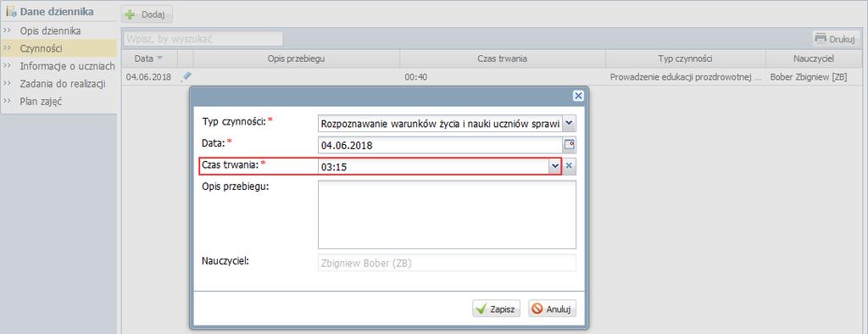The width and height of the screenshot is (868, 334).
Task: Click inside the Opis przebiegu text area
Action: 447,214
